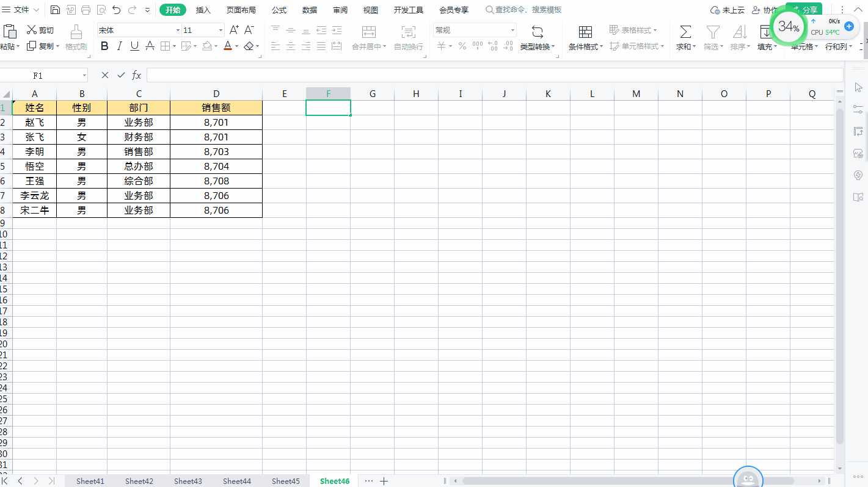Click the AutoSum (求和) sigma icon
The image size is (868, 487).
pyautogui.click(x=685, y=32)
